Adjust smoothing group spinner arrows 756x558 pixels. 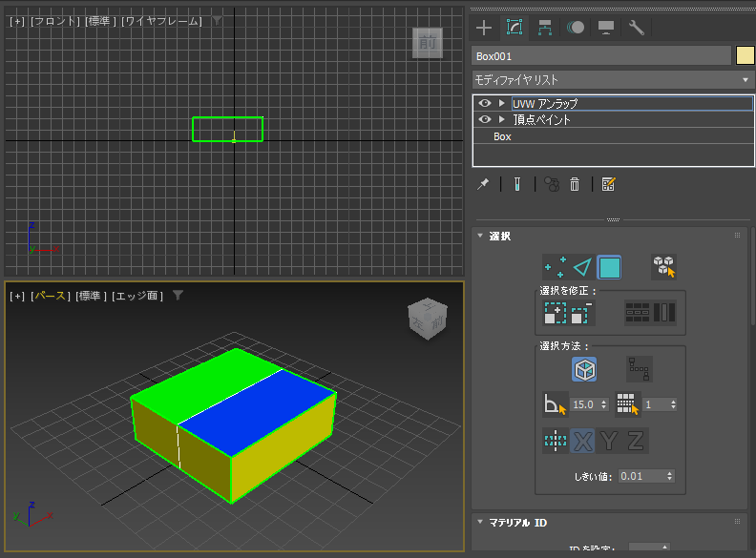[674, 404]
